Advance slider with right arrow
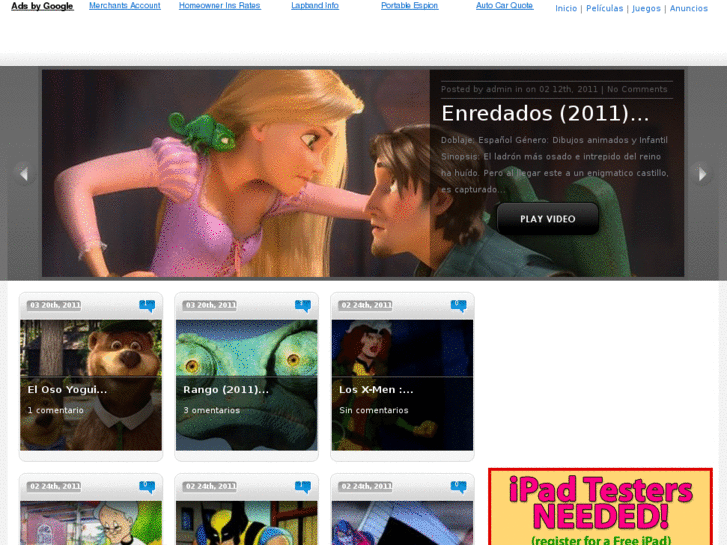The height and width of the screenshot is (545, 727). [701, 174]
